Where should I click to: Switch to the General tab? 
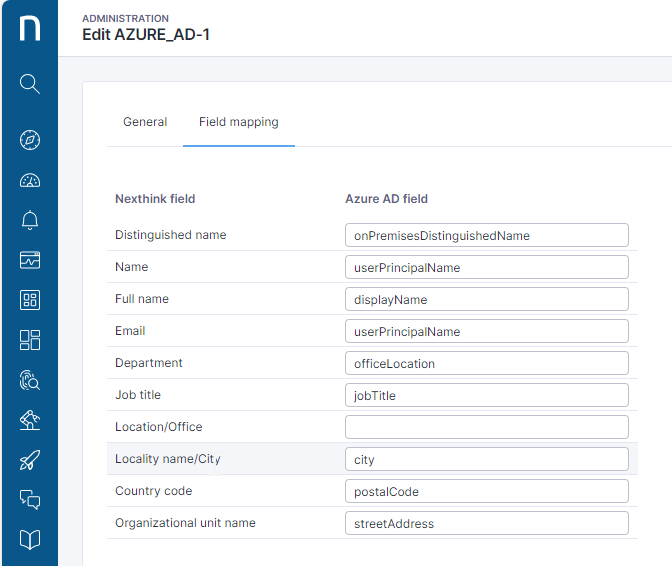point(145,122)
